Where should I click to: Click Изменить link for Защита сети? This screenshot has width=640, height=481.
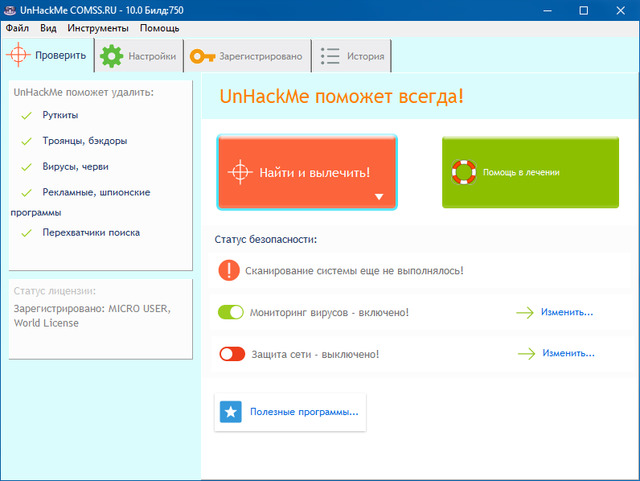click(568, 353)
